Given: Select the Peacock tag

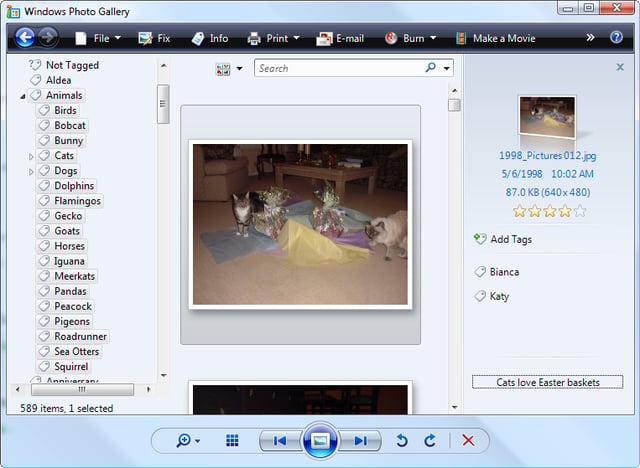Looking at the screenshot, I should [65, 306].
